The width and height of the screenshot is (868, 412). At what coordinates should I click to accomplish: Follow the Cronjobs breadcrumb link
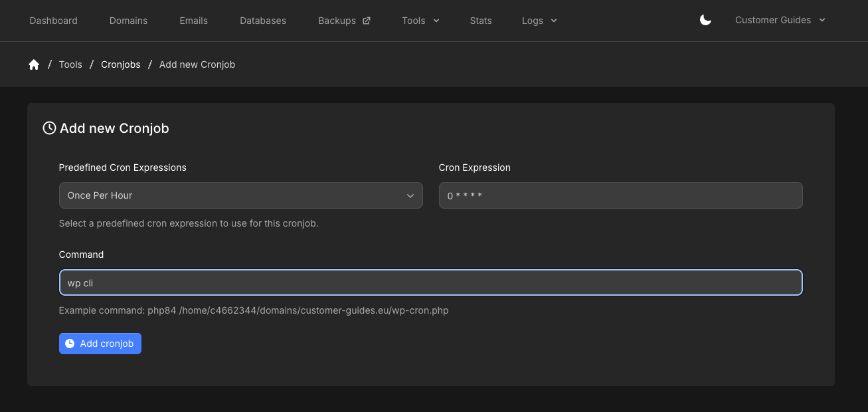(121, 64)
